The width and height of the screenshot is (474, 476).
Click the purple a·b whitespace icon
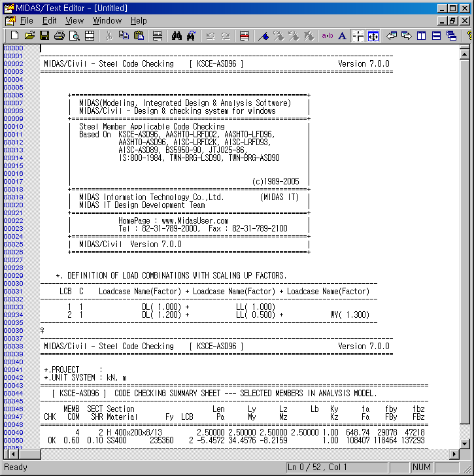[x=328, y=36]
